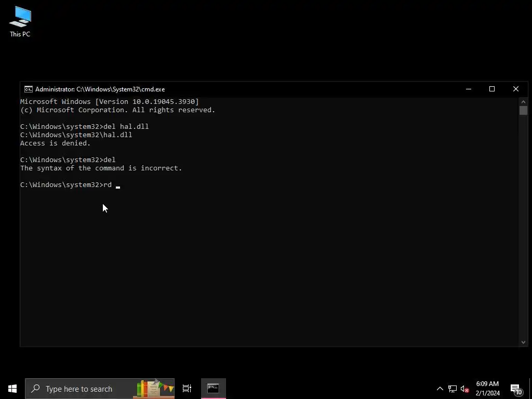This screenshot has width=532, height=399.
Task: Maximize the Command Prompt window
Action: (492, 89)
